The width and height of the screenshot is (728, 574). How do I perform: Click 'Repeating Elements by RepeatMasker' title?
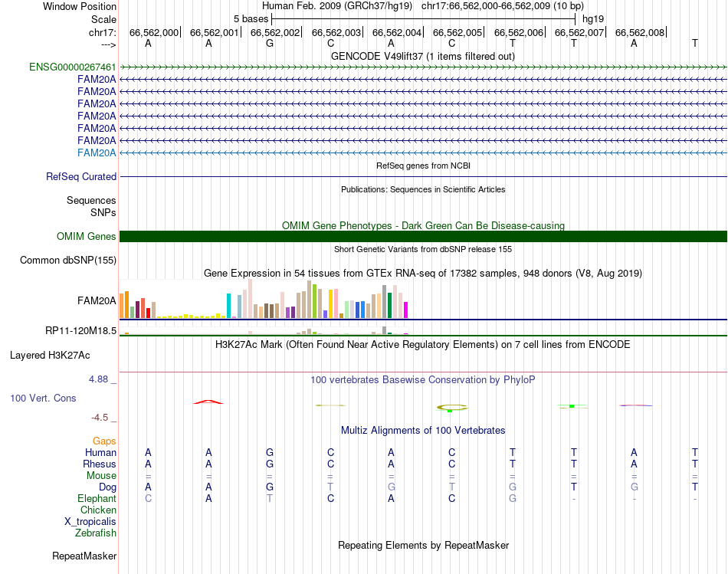point(423,545)
